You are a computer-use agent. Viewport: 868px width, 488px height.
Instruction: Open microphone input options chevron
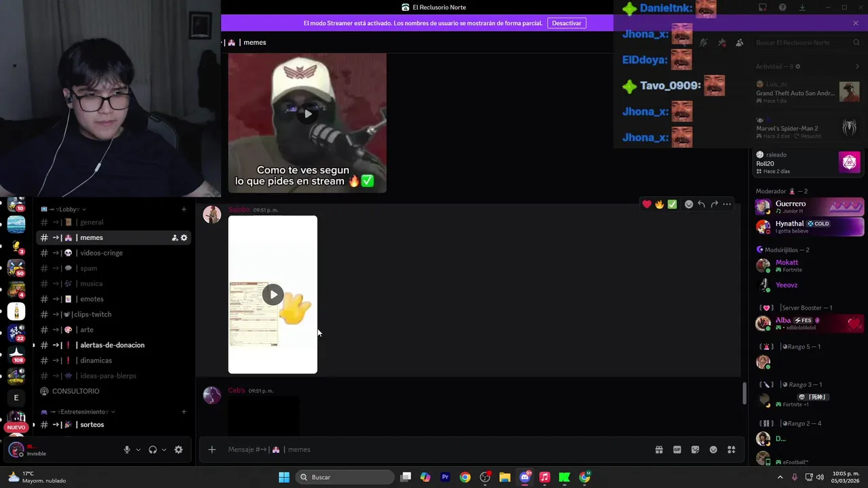pyautogui.click(x=138, y=449)
